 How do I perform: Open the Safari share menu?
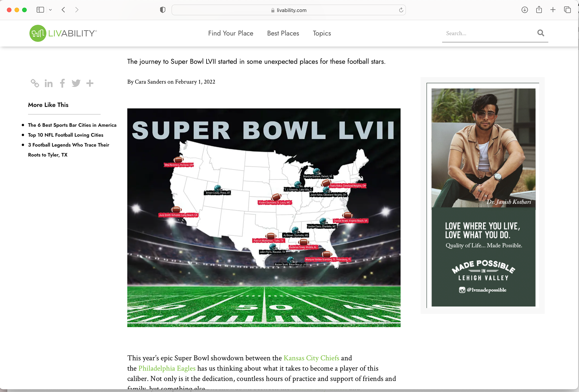(539, 10)
